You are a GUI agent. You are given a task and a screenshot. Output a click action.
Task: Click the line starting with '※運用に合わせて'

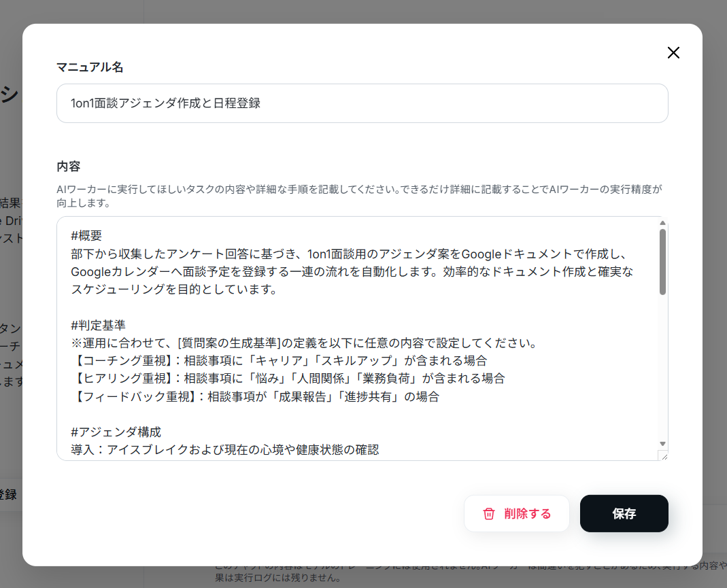[x=305, y=343]
